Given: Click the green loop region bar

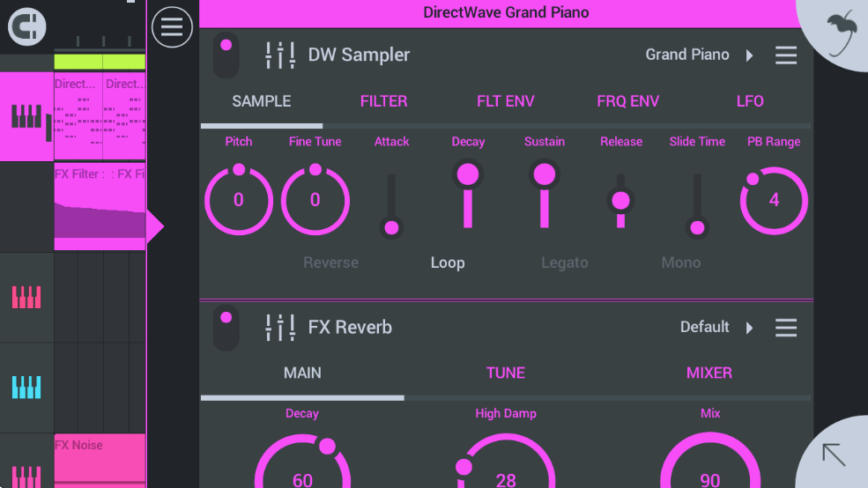Looking at the screenshot, I should (x=100, y=62).
